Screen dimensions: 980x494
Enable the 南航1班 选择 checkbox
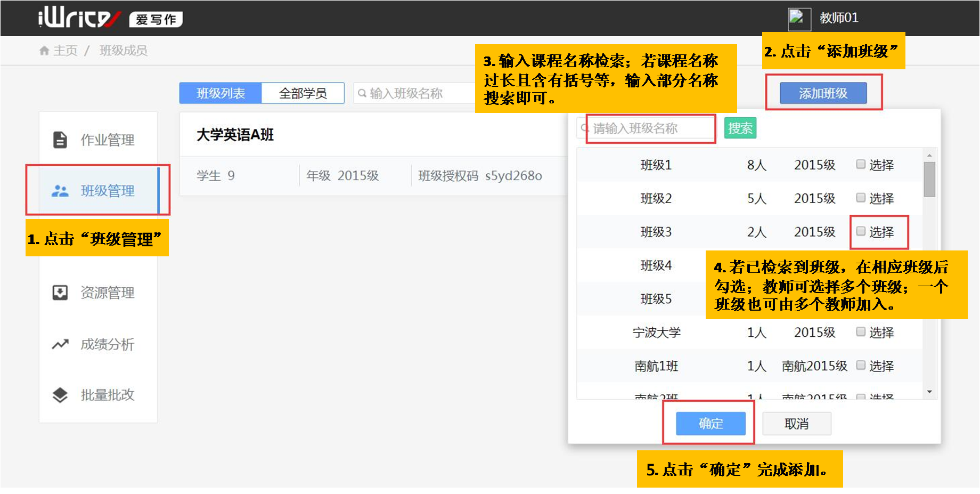tap(861, 365)
